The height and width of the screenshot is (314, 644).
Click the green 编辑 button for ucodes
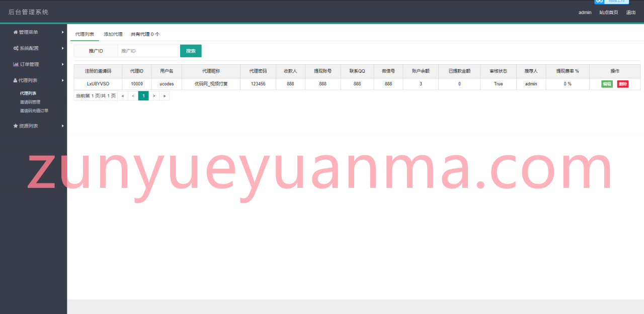pyautogui.click(x=607, y=84)
